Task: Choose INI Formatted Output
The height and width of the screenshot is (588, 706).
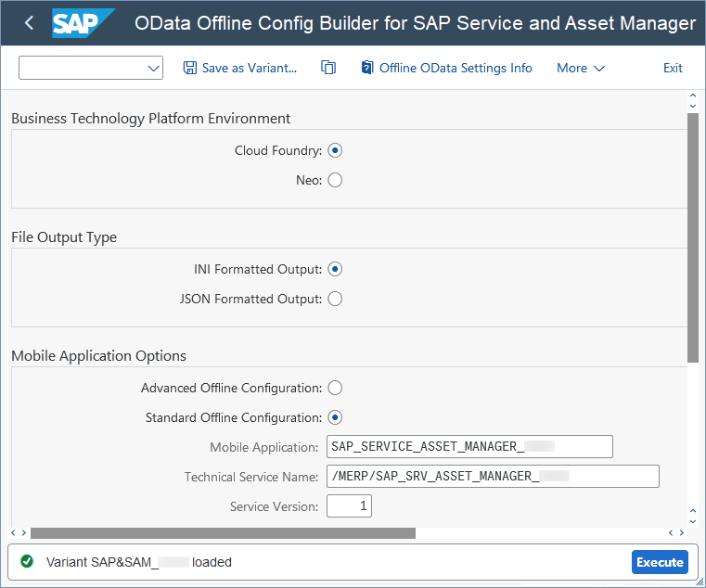Action: 335,269
